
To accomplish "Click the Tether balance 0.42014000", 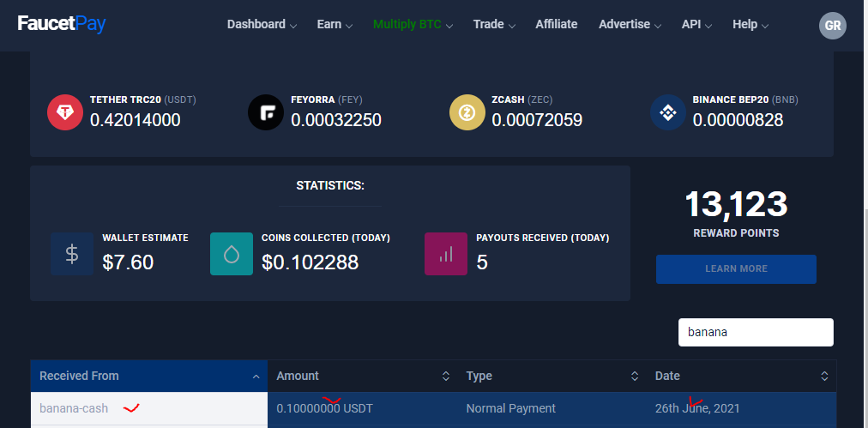I will pos(135,120).
